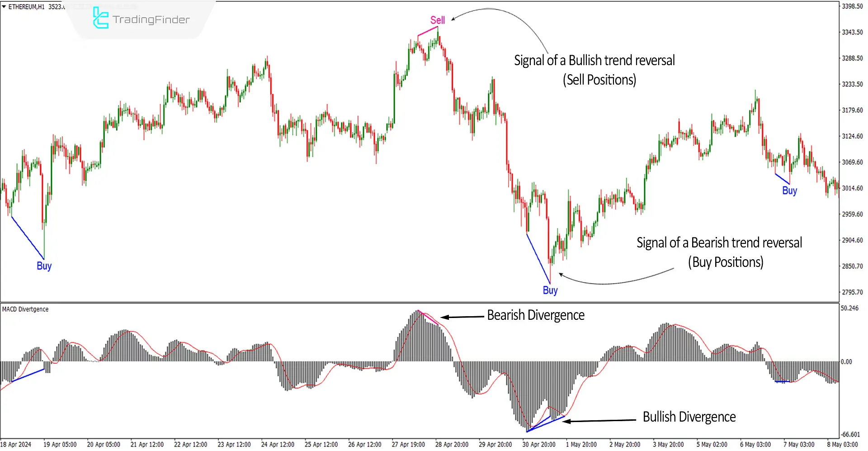Image resolution: width=868 pixels, height=451 pixels.
Task: Click the Buy label at the far left
Action: pyautogui.click(x=43, y=266)
